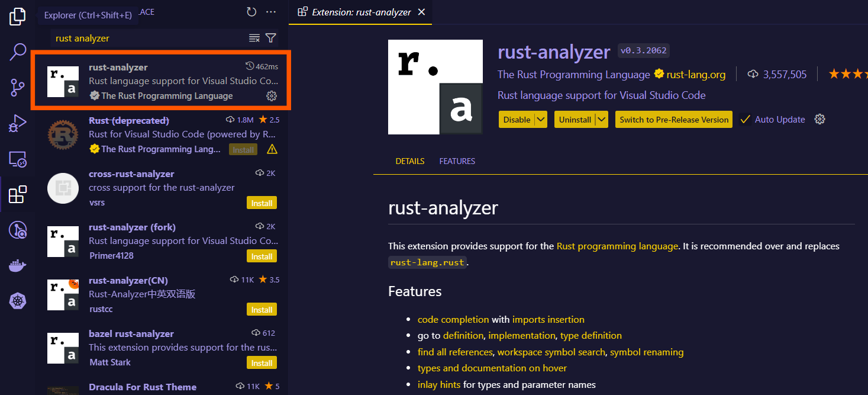Select the Rust (deprecated) extension icon
Viewport: 868px width, 395px height.
point(63,135)
